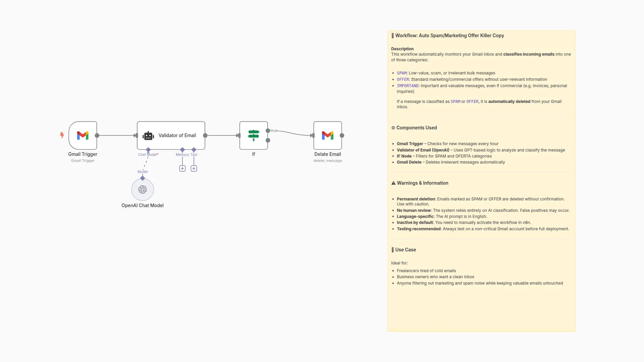Click the 'Gmail Trigger' node label
644x362 pixels.
pos(83,154)
